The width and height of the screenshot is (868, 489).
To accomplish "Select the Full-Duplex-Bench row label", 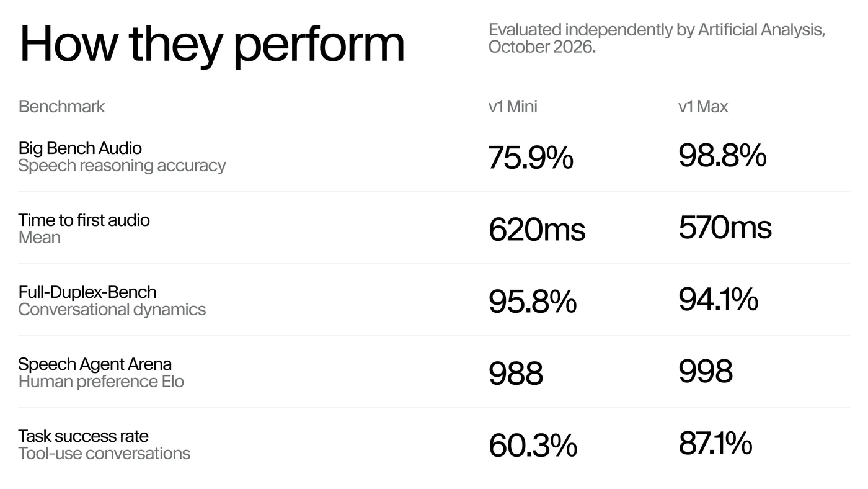I will (87, 292).
